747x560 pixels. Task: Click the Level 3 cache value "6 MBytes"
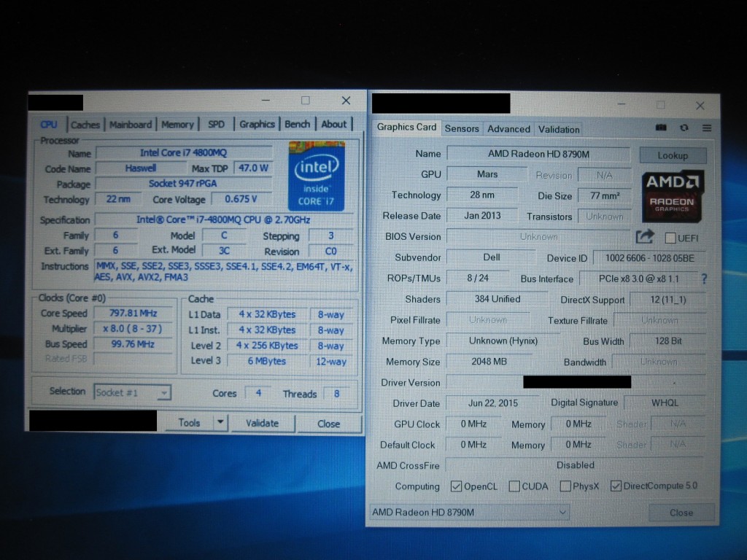[267, 361]
